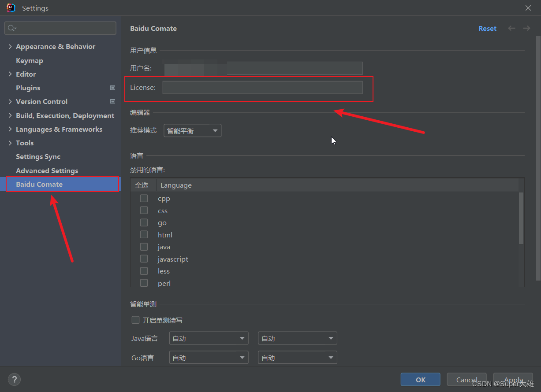Click the Plugins project-level settings icon
Viewport: 541px width, 392px height.
[112, 88]
